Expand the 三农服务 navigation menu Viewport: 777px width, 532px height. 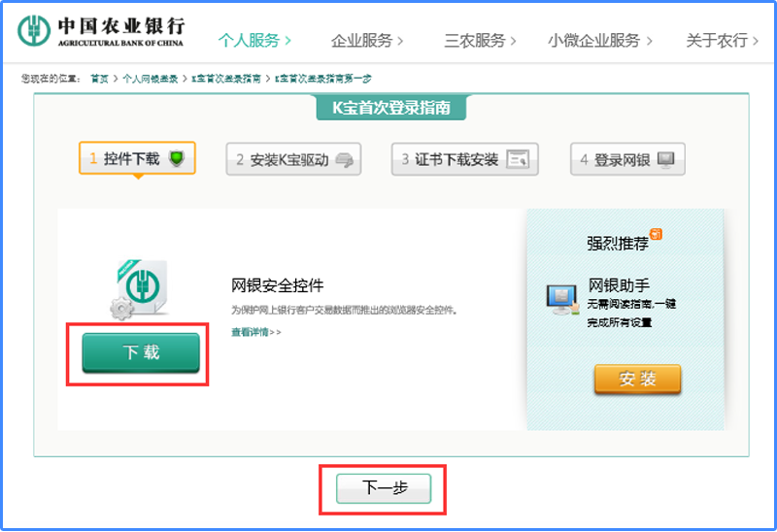(x=480, y=41)
